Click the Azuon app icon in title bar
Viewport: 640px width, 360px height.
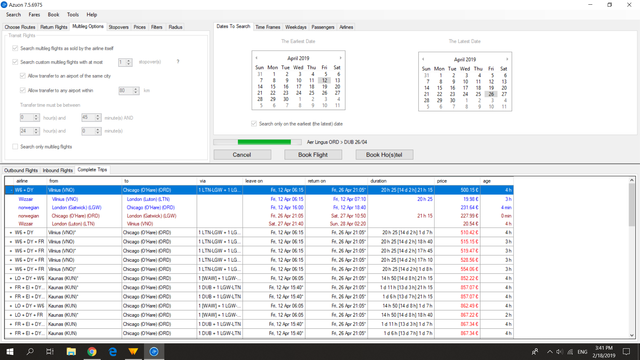4,4
